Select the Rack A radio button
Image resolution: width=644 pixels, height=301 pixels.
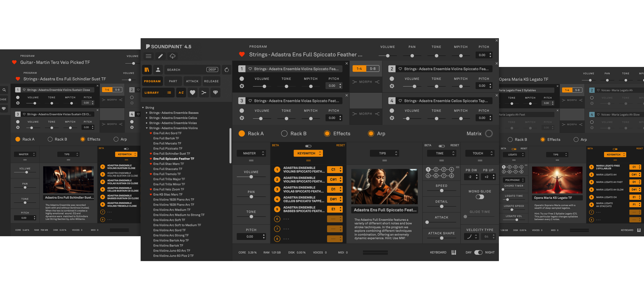coord(242,134)
